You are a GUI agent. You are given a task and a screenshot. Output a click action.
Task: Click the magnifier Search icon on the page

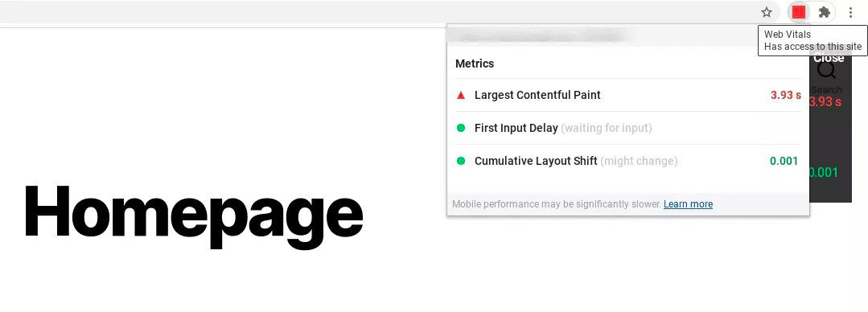(826, 70)
